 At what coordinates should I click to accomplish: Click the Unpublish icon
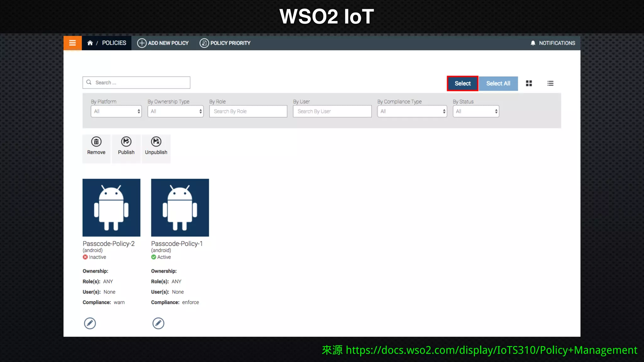(x=156, y=142)
